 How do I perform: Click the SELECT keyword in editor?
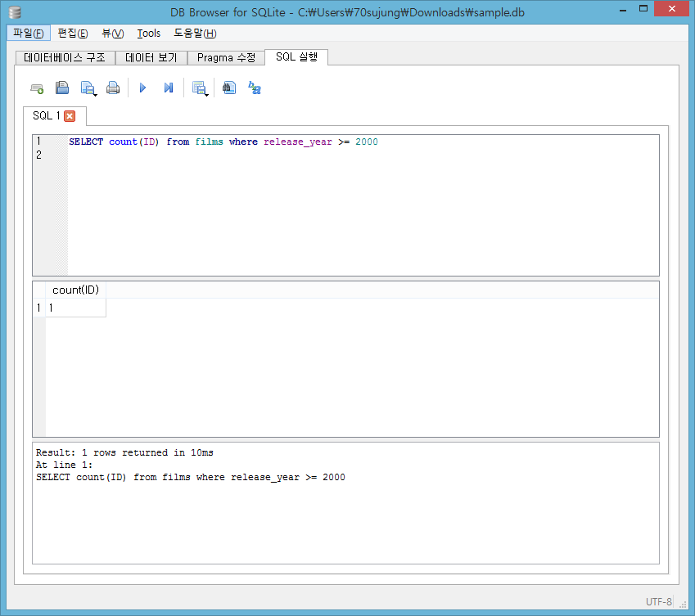(86, 142)
